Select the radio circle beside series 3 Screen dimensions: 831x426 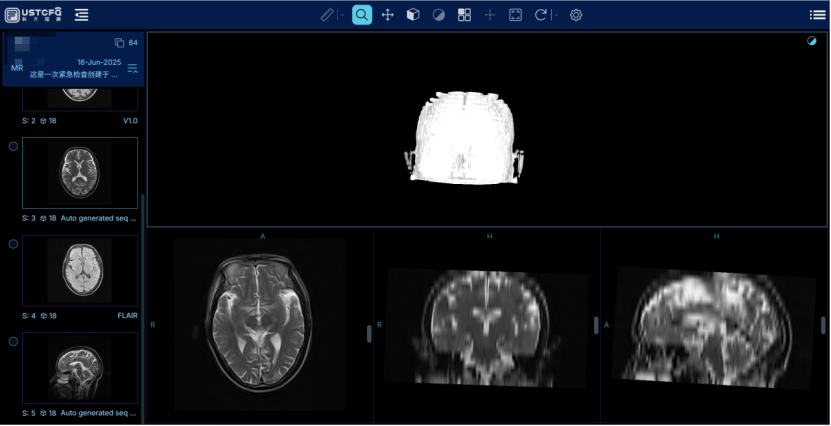click(x=13, y=146)
